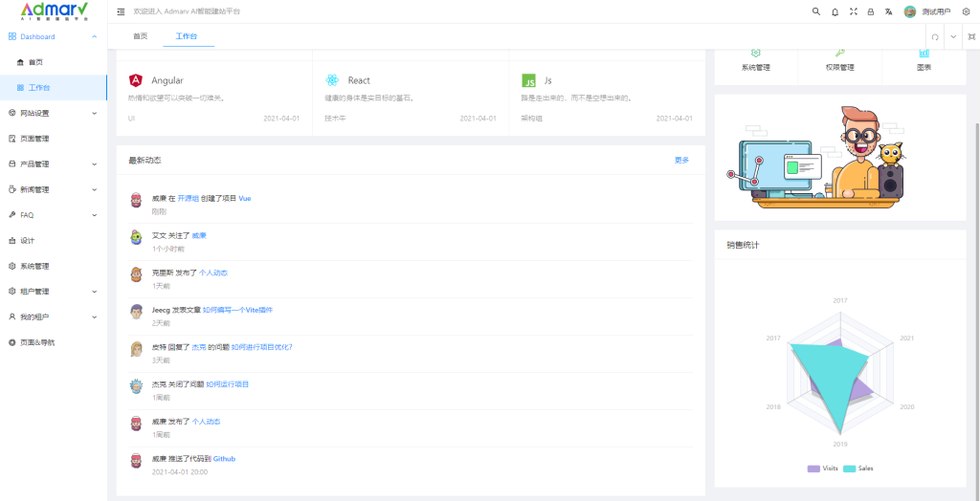The width and height of the screenshot is (980, 501).
Task: Click the Js project logo
Action: pyautogui.click(x=528, y=80)
